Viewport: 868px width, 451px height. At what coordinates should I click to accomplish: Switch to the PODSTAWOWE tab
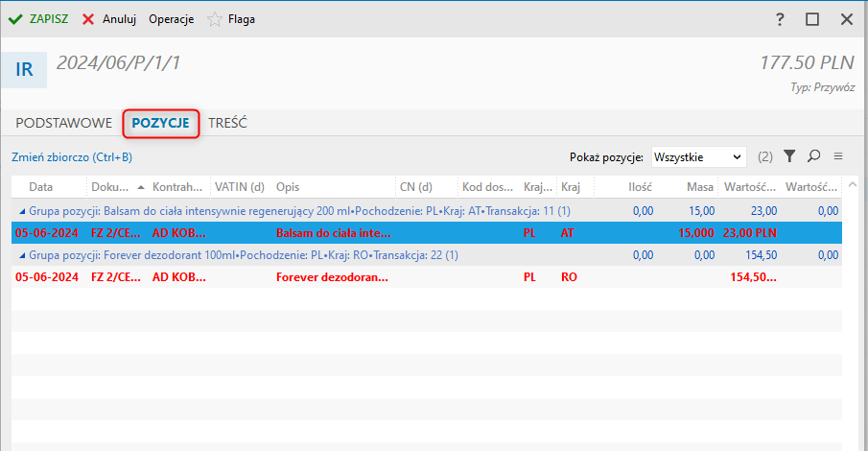(x=63, y=123)
